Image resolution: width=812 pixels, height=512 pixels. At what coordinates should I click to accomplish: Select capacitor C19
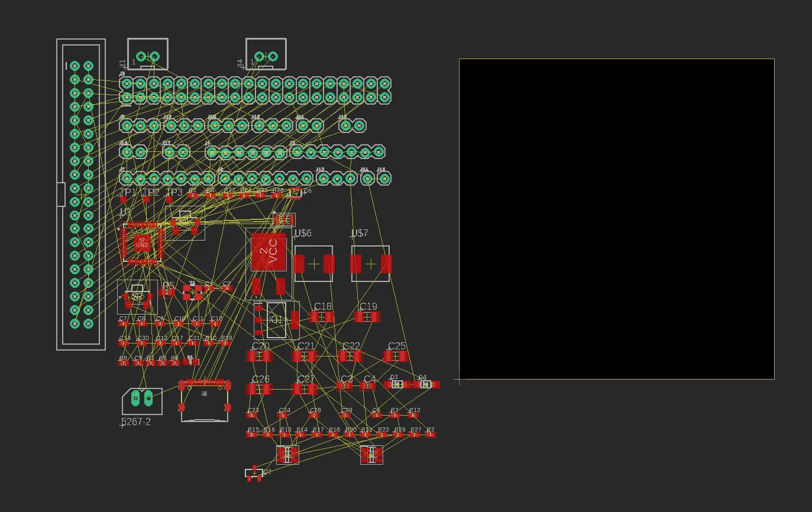click(367, 317)
